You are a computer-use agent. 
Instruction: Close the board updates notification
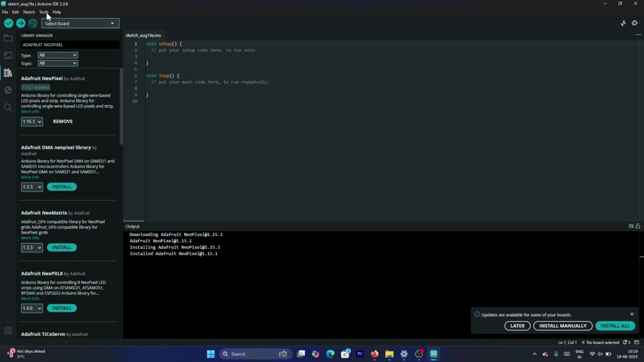(632, 314)
